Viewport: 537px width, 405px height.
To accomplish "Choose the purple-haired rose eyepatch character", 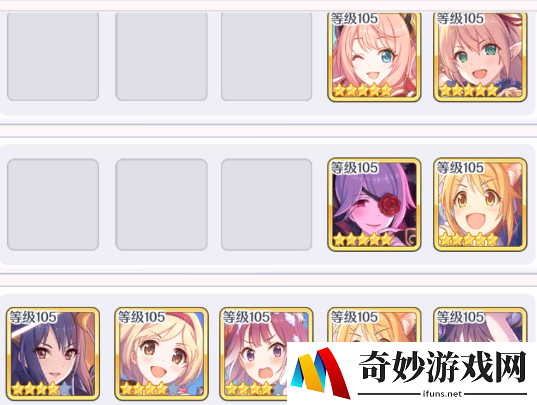I will pyautogui.click(x=374, y=204).
